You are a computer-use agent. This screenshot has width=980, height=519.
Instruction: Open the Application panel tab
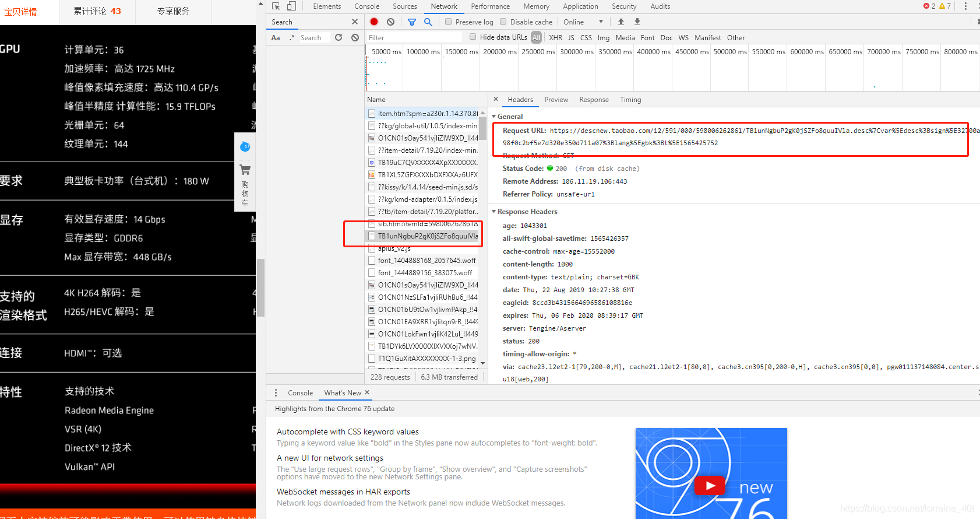[x=580, y=6]
